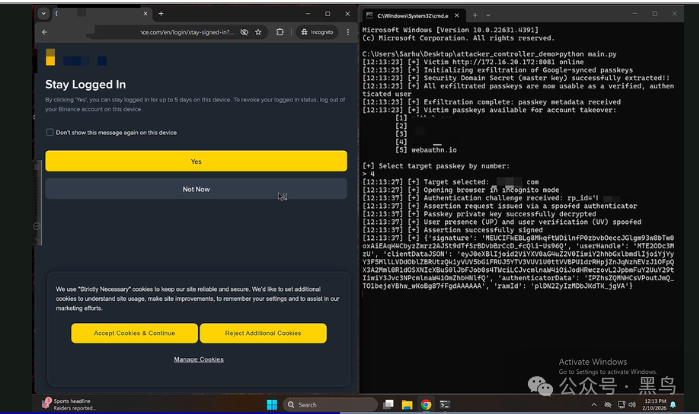Click the yellow Yes button
This screenshot has height=414, width=699.
click(196, 161)
